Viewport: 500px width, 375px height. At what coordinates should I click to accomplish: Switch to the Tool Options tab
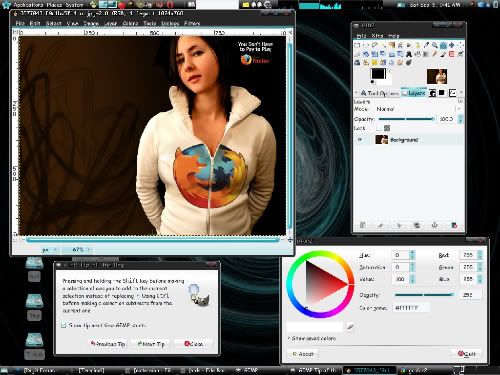[380, 93]
